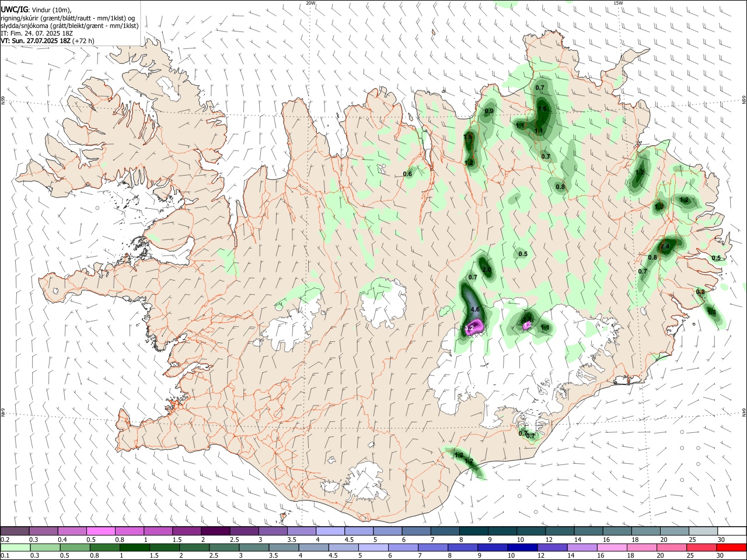
Task: Click the 'rigning/skúrir' legend description line
Action: coord(68,17)
